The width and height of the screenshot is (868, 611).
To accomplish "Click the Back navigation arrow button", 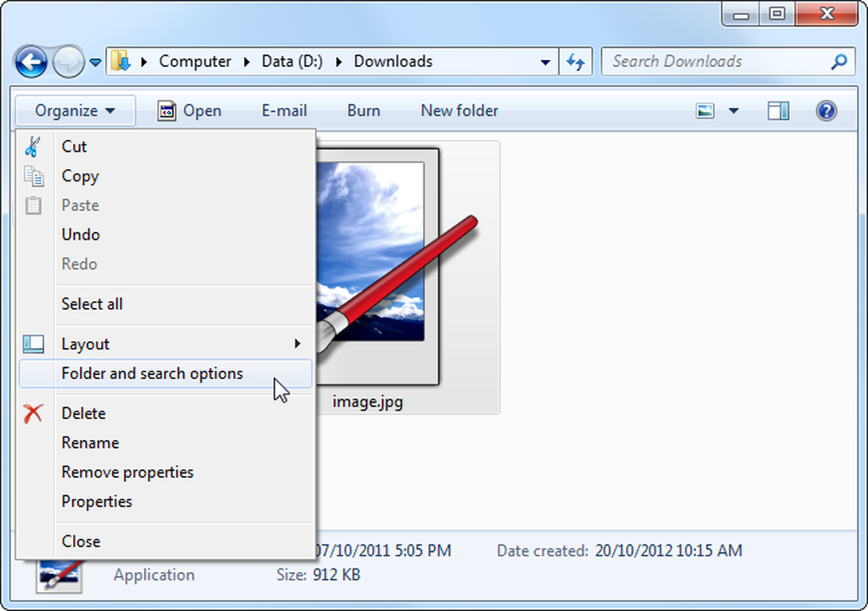I will pyautogui.click(x=31, y=62).
